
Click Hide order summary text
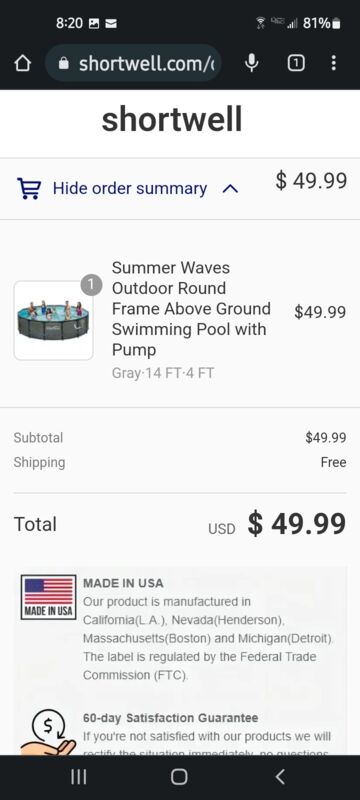coord(130,188)
